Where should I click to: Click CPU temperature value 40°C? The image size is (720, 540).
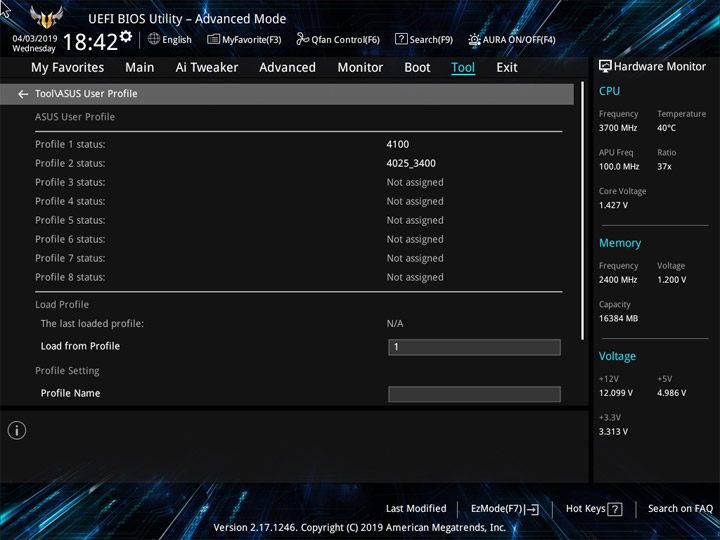pyautogui.click(x=666, y=128)
